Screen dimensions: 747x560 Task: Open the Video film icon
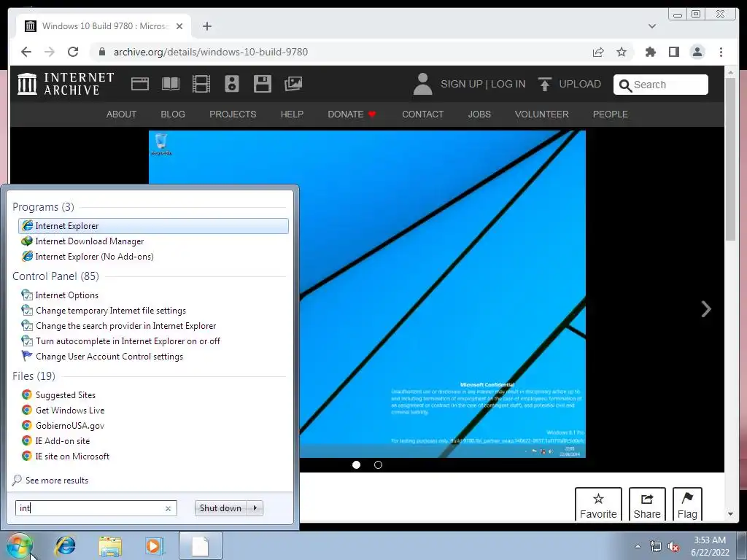[201, 84]
